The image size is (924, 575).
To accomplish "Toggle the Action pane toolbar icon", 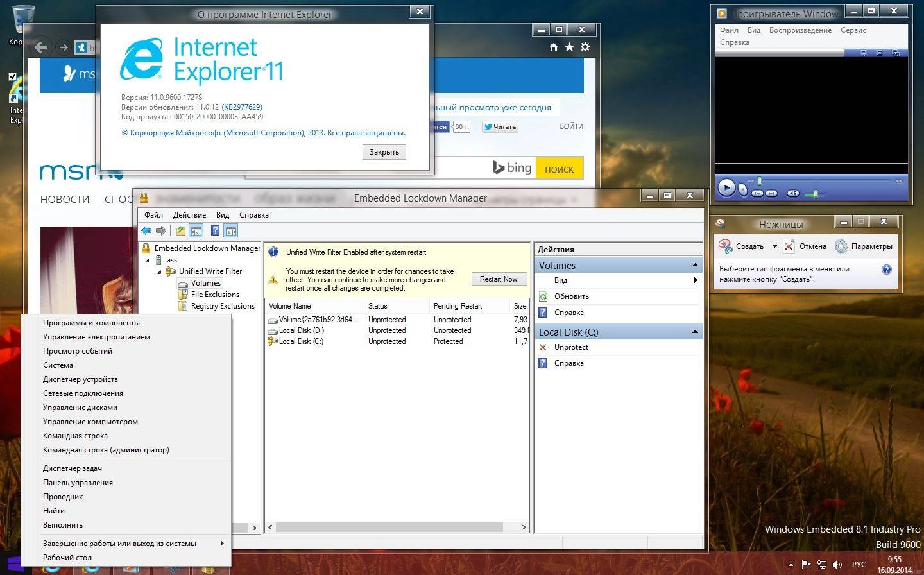I will 231,230.
